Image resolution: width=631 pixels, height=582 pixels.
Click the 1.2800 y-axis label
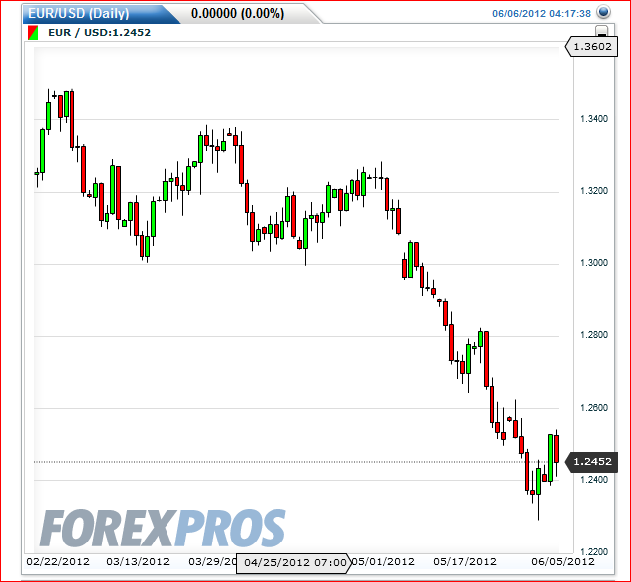(x=594, y=335)
